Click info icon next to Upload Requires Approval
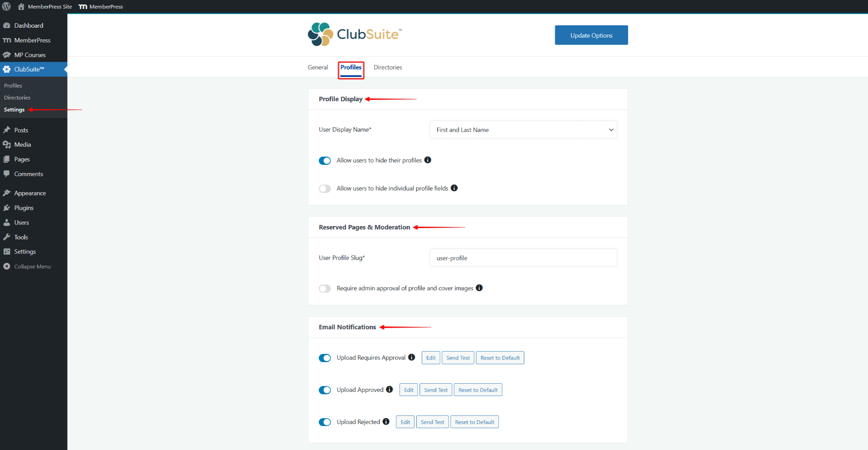 (412, 357)
